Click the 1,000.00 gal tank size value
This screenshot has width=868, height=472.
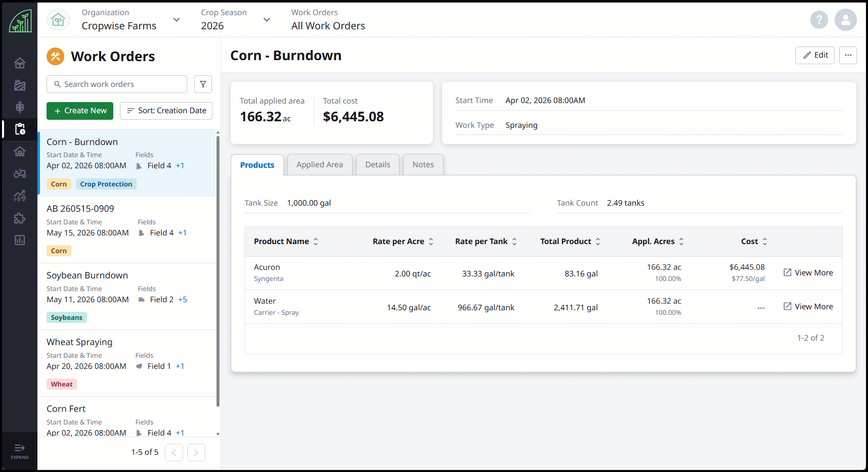click(x=309, y=203)
